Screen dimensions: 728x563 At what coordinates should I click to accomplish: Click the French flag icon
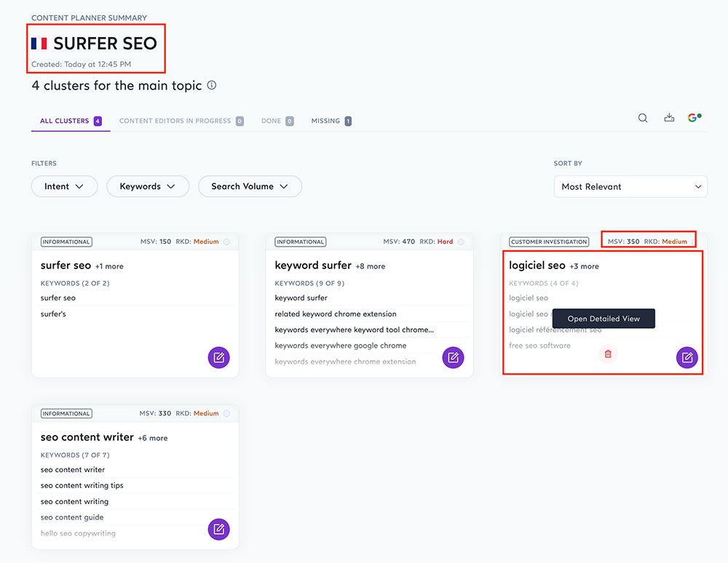click(39, 44)
